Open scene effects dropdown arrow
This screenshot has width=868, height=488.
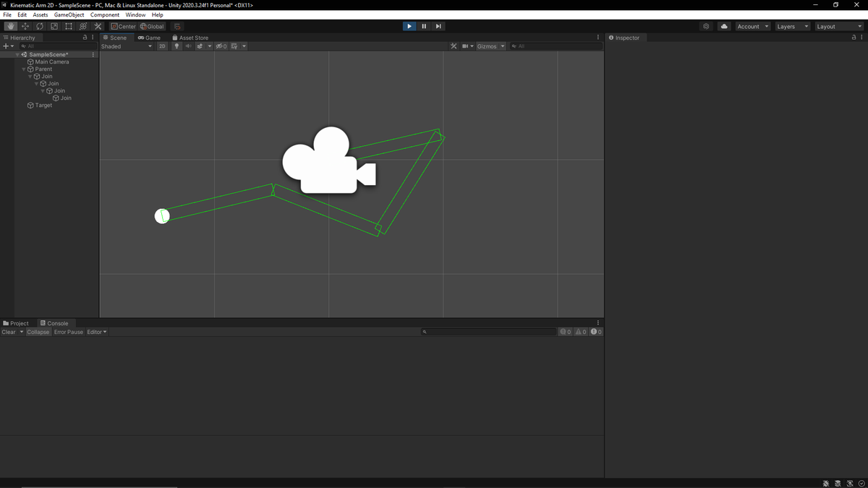[x=210, y=46]
